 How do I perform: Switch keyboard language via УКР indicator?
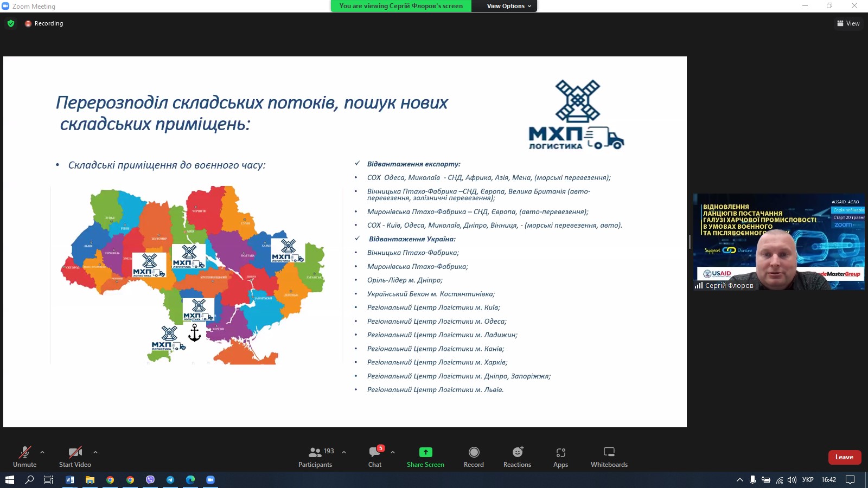[807, 480]
